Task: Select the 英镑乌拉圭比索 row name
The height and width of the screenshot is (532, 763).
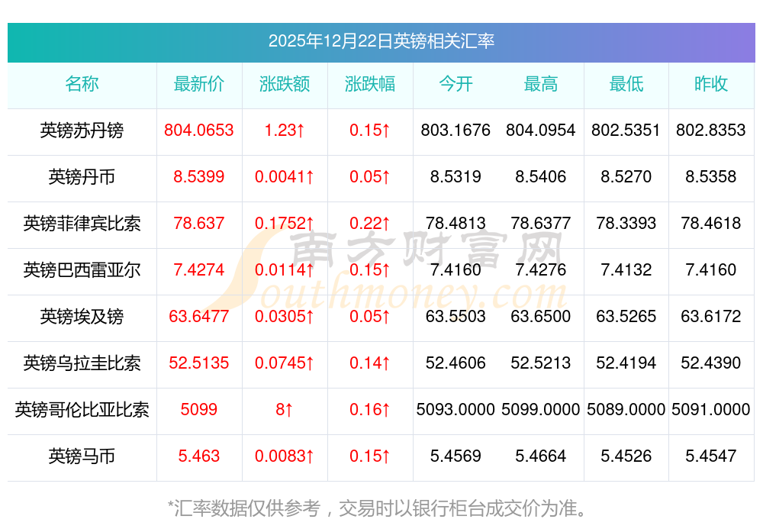Action: (x=82, y=363)
